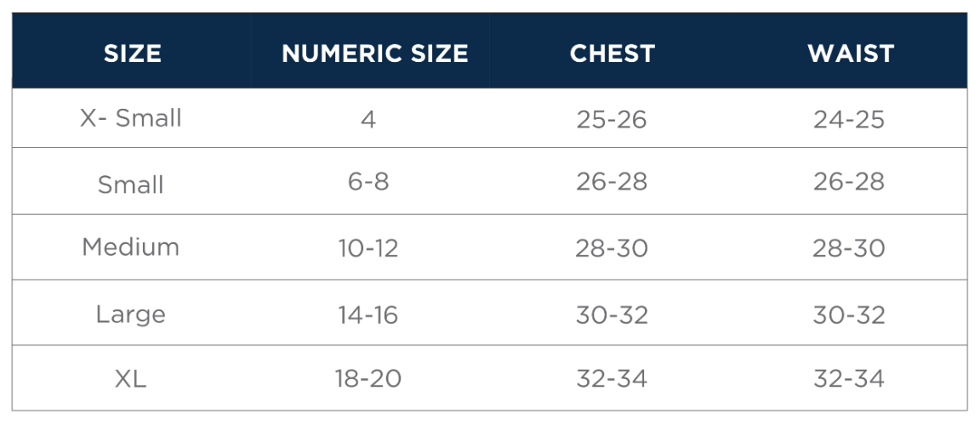Select numeric size 6-8 cell

[367, 181]
